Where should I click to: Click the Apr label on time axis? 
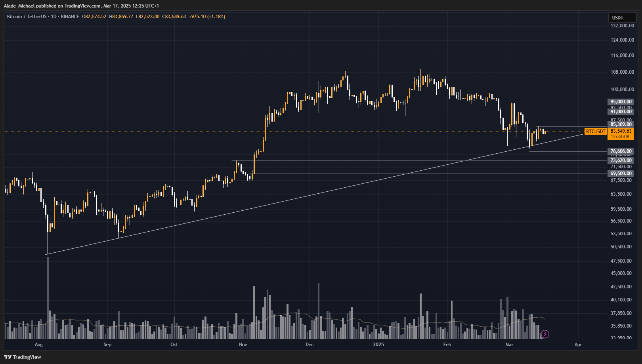coord(578,345)
